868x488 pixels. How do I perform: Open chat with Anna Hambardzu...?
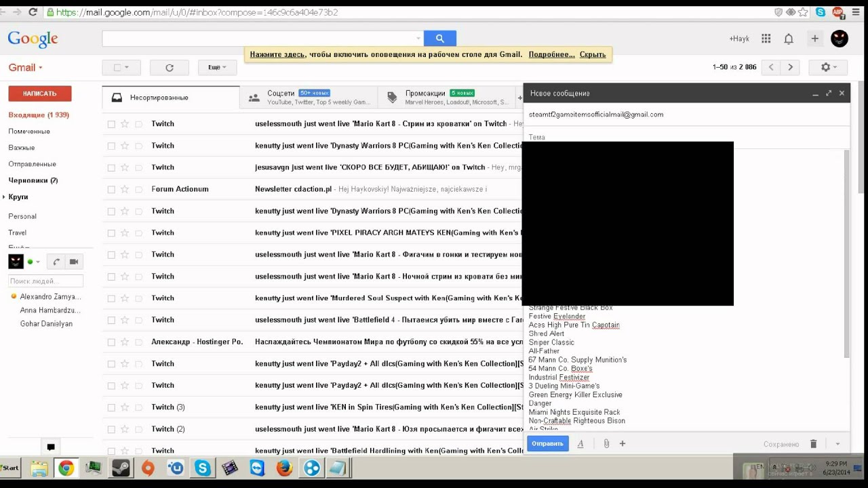click(50, 310)
